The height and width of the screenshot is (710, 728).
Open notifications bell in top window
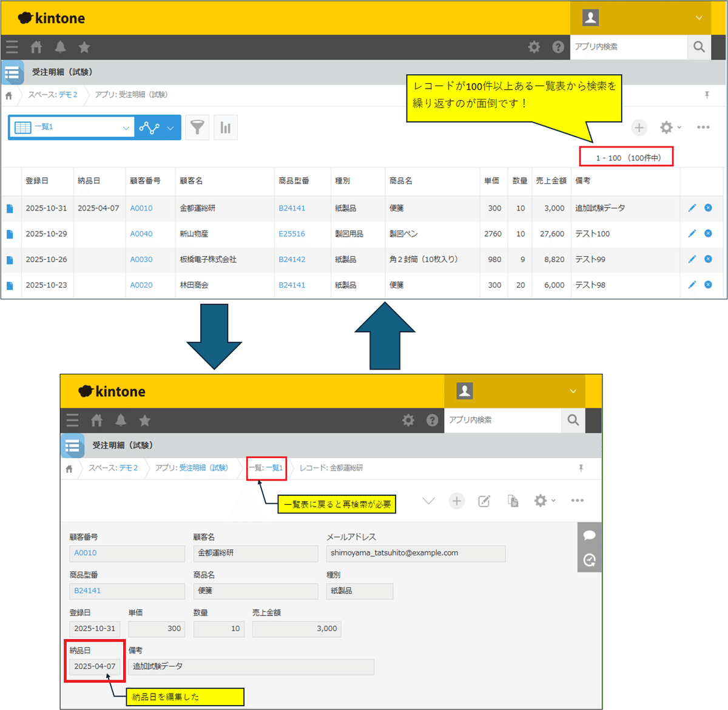[61, 47]
